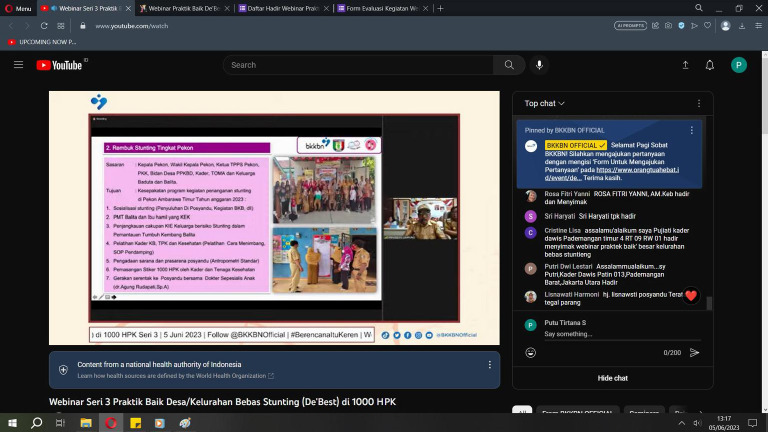This screenshot has height=432, width=768.
Task: Open Task View on taskbar
Action: [60, 423]
